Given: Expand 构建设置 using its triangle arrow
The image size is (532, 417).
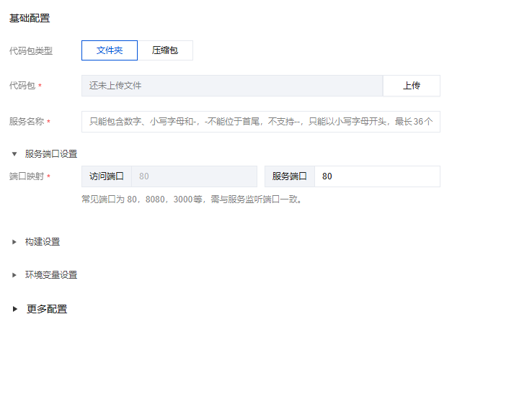Looking at the screenshot, I should click(x=14, y=242).
